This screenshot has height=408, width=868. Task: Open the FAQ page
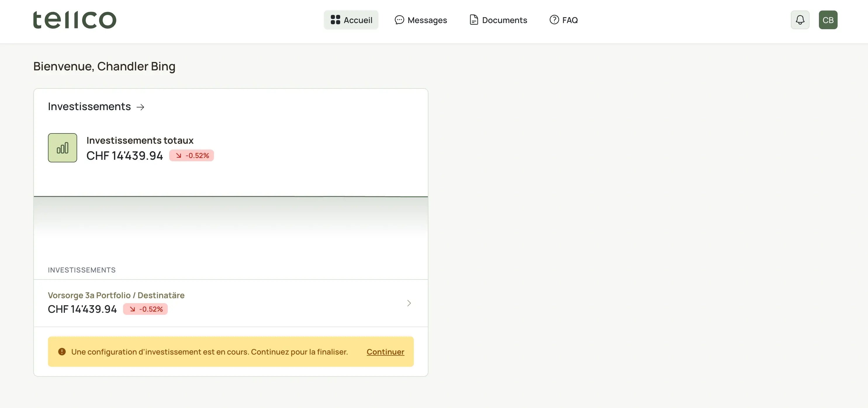tap(563, 20)
